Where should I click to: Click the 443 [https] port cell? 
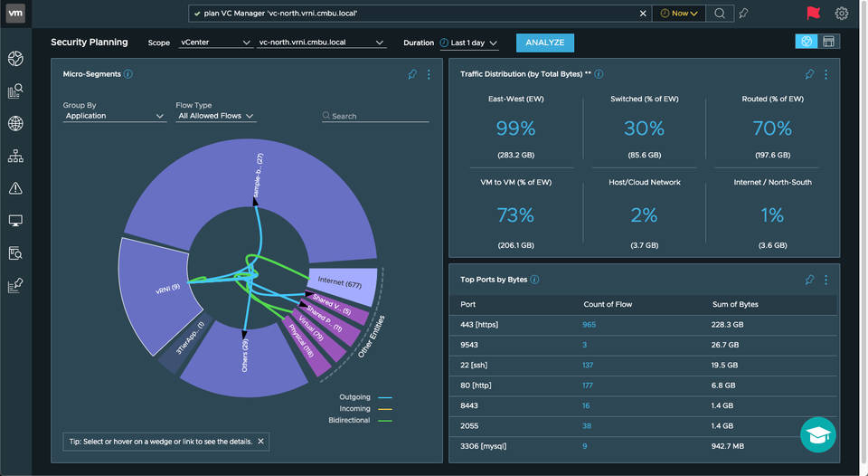(x=479, y=325)
